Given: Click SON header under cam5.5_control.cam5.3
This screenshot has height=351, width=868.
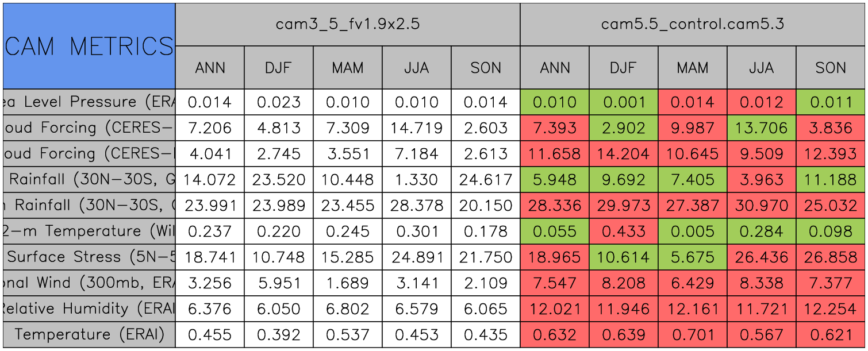Looking at the screenshot, I should pyautogui.click(x=831, y=68).
